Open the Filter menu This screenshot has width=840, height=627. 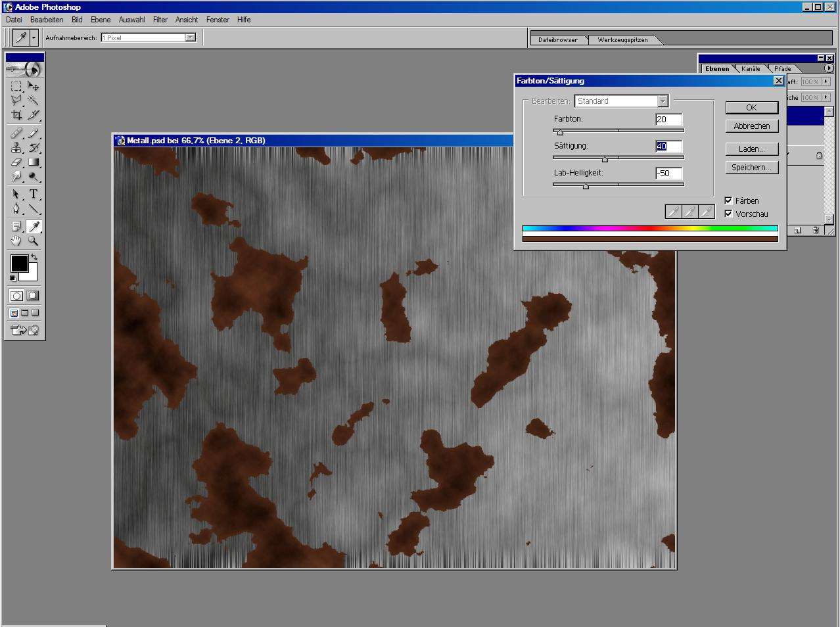coord(160,20)
